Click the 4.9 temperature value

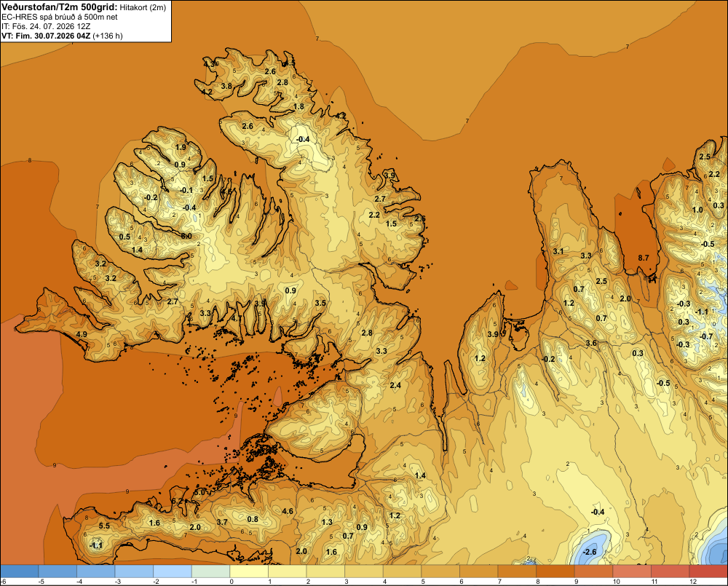click(x=82, y=334)
